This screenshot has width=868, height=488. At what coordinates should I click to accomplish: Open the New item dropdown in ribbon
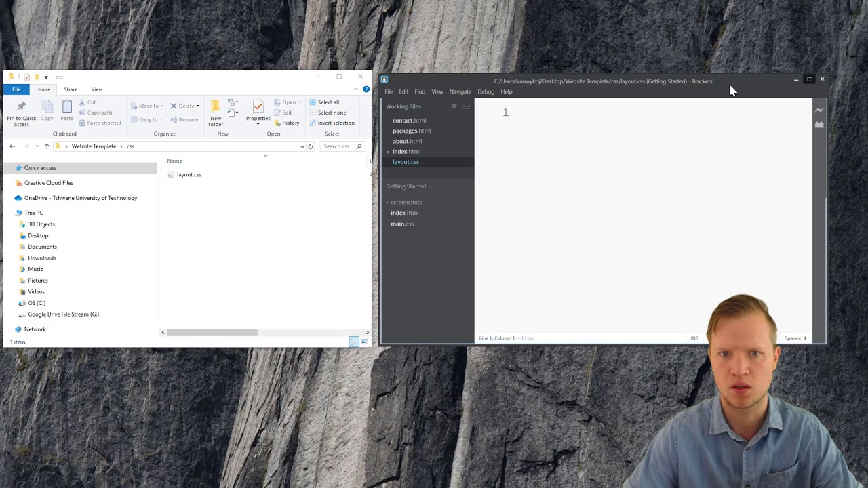233,102
